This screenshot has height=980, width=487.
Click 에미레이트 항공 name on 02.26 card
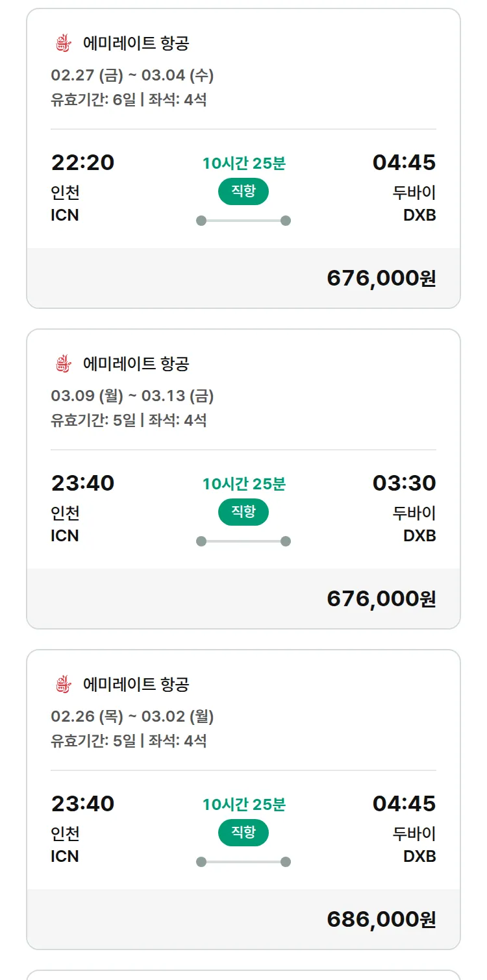pos(136,684)
